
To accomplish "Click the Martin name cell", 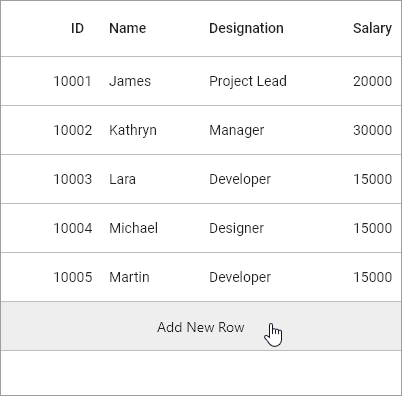I will 129,277.
